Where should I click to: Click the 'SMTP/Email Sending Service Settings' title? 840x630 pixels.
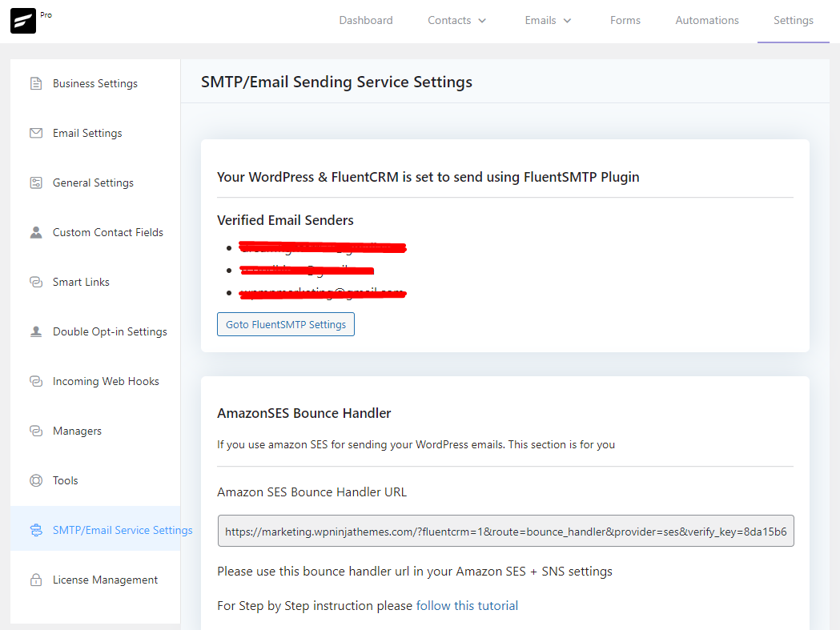pos(336,82)
